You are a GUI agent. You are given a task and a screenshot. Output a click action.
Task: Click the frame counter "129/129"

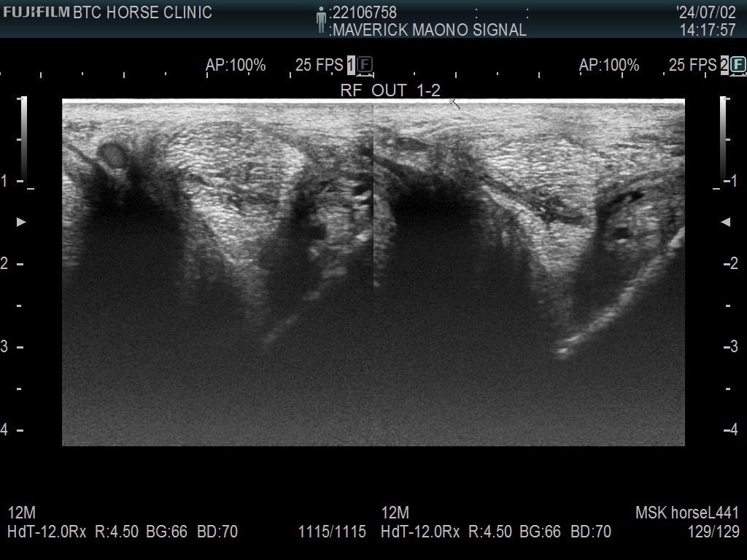(x=713, y=532)
